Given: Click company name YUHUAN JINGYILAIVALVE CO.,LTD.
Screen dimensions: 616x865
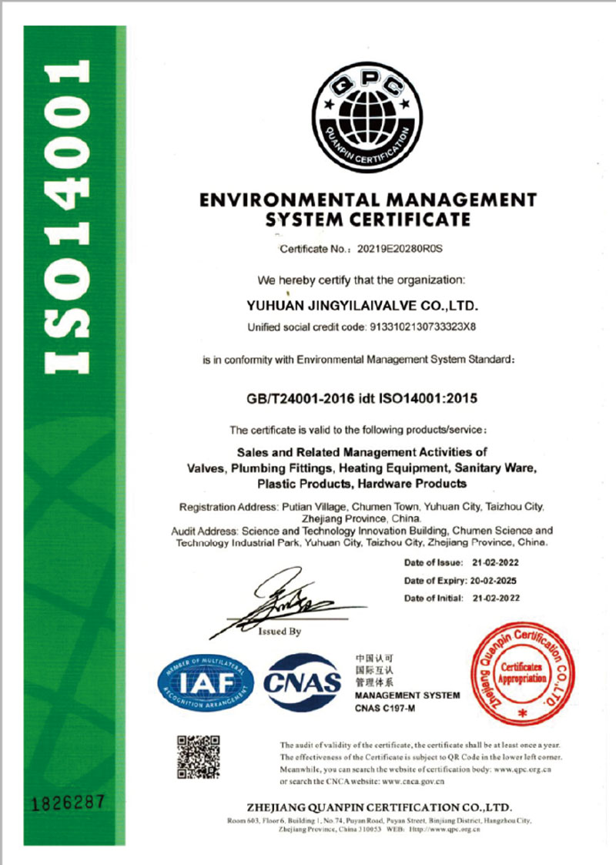Looking at the screenshot, I should 363,306.
